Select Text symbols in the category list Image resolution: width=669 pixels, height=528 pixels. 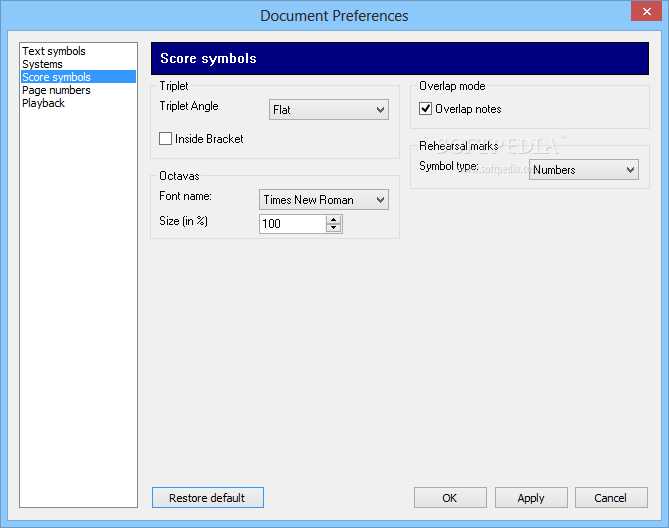tap(54, 51)
